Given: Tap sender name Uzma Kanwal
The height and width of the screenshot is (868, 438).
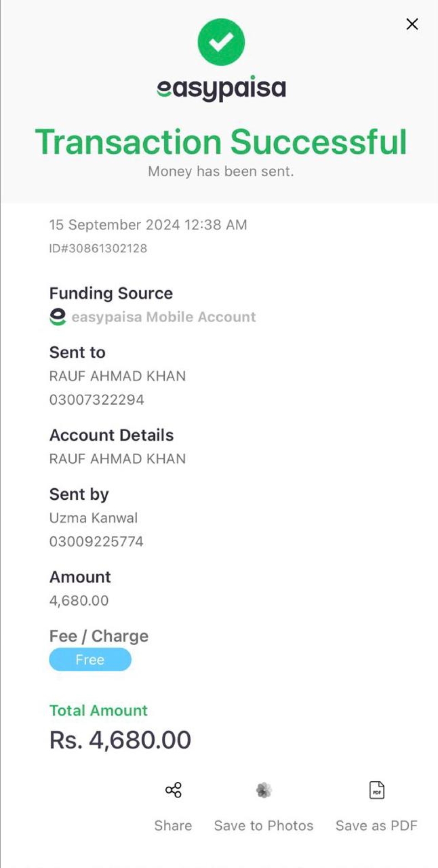Looking at the screenshot, I should tap(94, 518).
